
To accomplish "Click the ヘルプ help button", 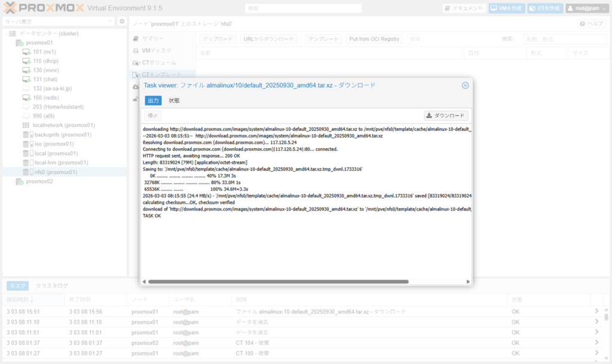I will [592, 23].
